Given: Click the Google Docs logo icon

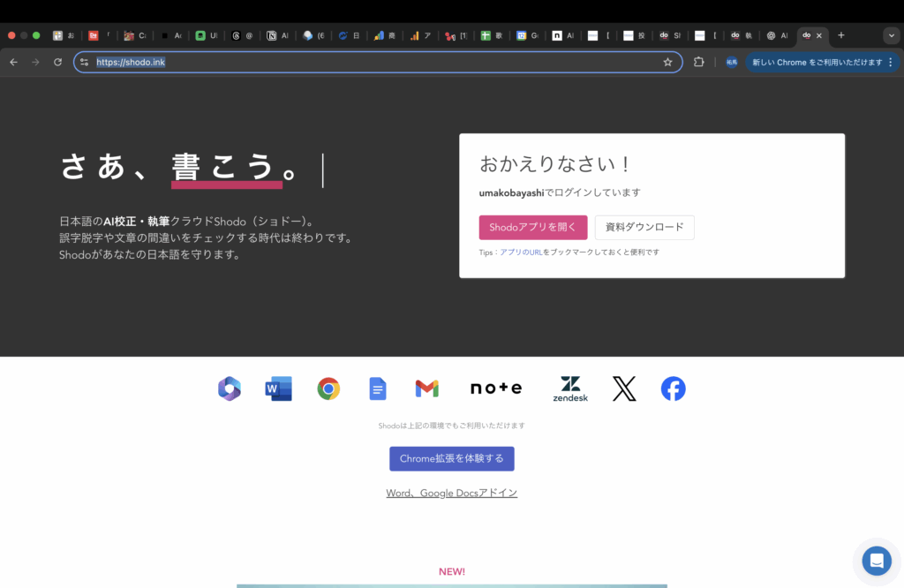Looking at the screenshot, I should 378,388.
